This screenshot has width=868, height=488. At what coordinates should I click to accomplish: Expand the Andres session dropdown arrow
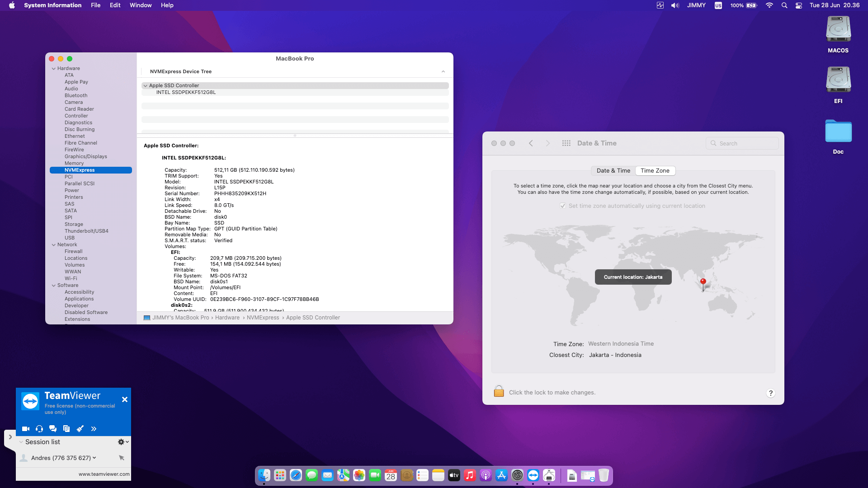tap(94, 458)
